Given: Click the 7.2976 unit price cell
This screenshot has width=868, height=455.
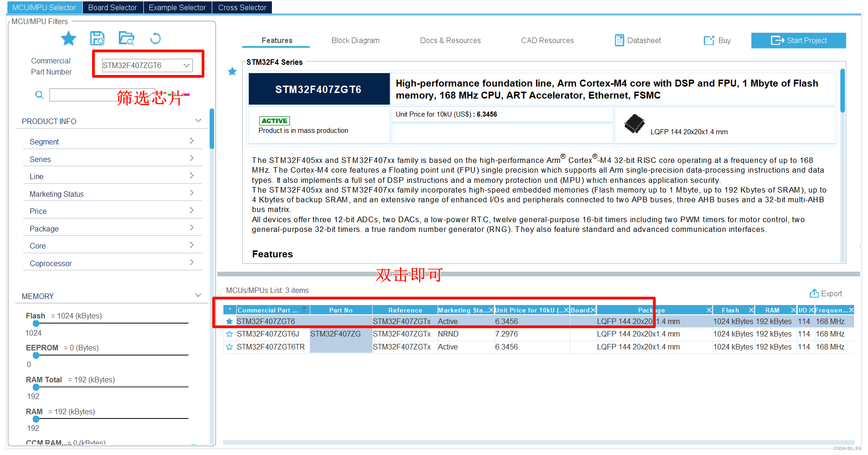Looking at the screenshot, I should [x=532, y=334].
